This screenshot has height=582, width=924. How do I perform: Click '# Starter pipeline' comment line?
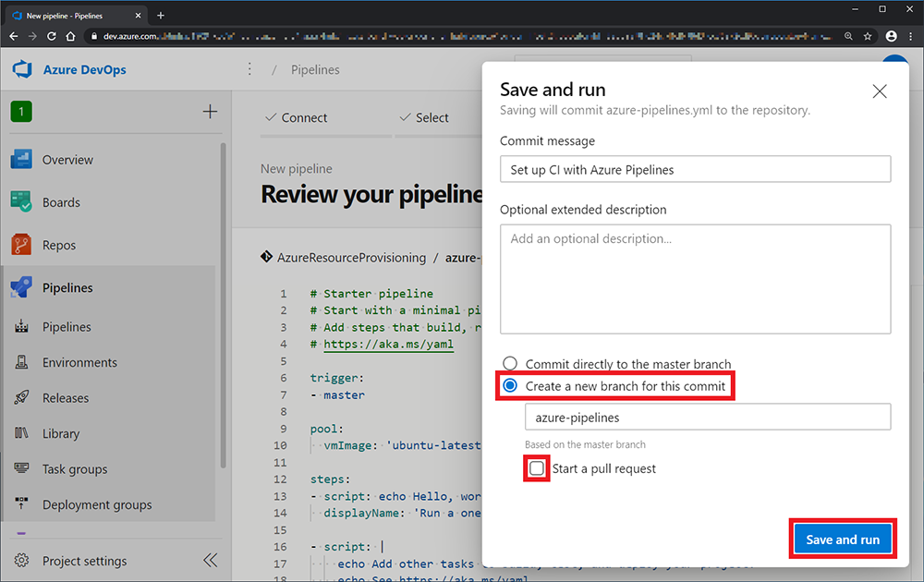click(371, 294)
